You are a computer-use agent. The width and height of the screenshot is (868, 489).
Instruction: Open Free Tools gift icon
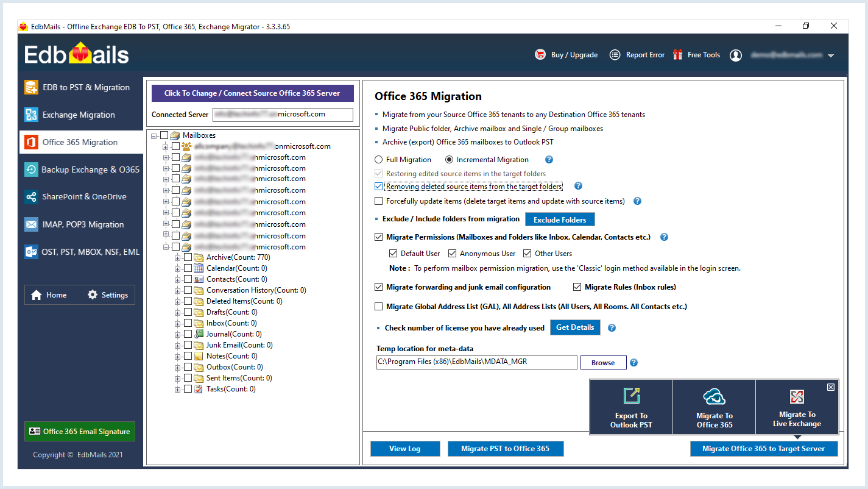[677, 55]
